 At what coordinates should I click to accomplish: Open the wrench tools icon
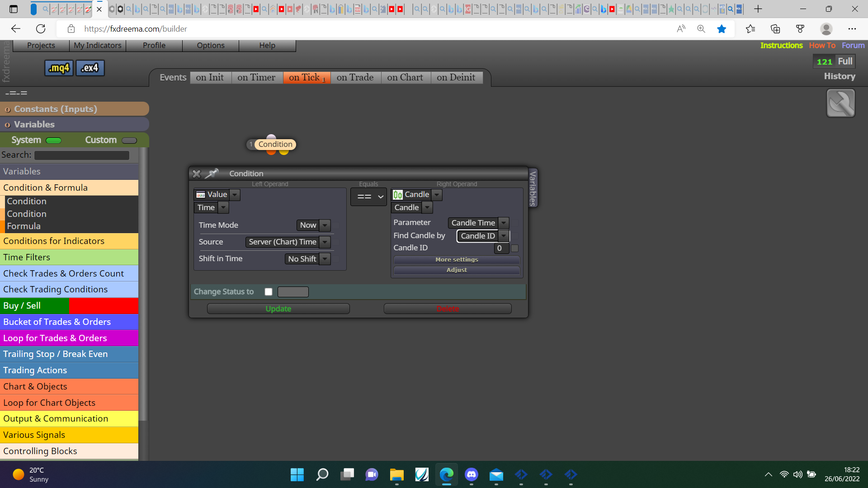pos(840,103)
